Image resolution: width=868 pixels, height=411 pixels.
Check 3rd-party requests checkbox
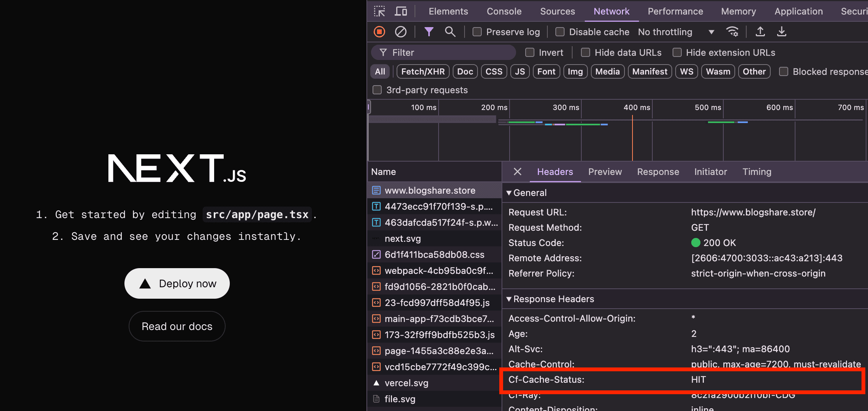pyautogui.click(x=377, y=90)
